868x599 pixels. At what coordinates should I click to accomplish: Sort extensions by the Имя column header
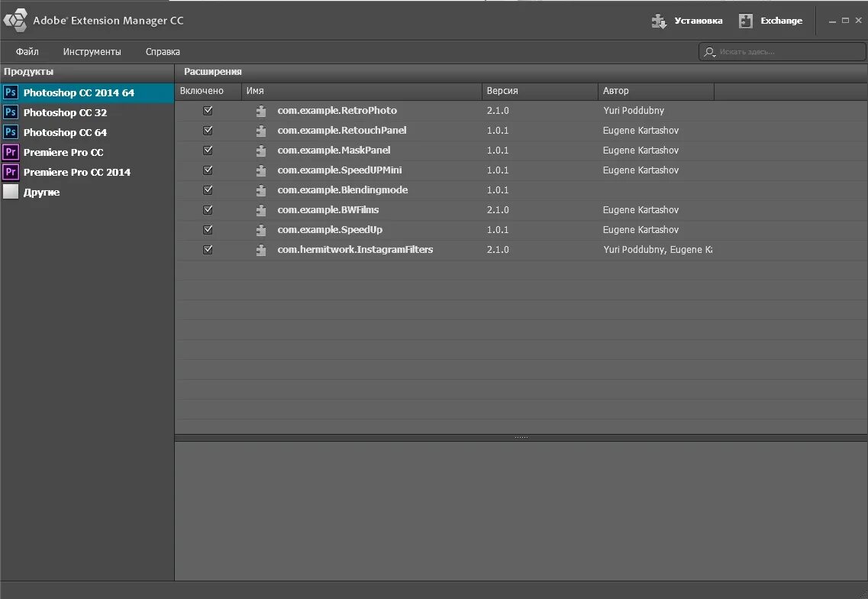(x=362, y=91)
